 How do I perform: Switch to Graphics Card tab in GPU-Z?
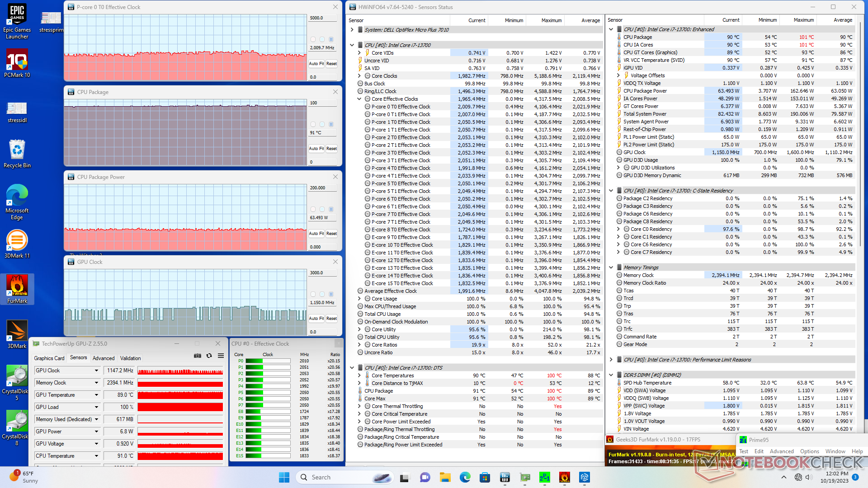[49, 358]
